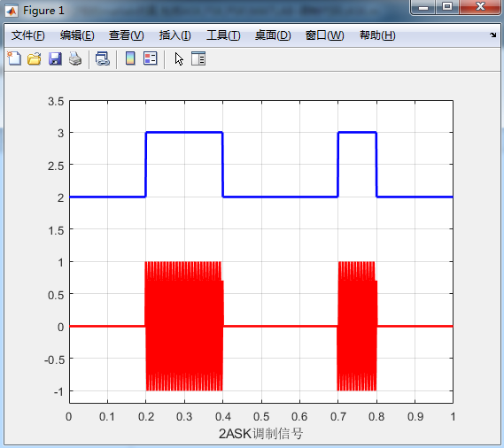The height and width of the screenshot is (448, 504).
Task: Open the 查看(V) menu
Action: coord(127,35)
